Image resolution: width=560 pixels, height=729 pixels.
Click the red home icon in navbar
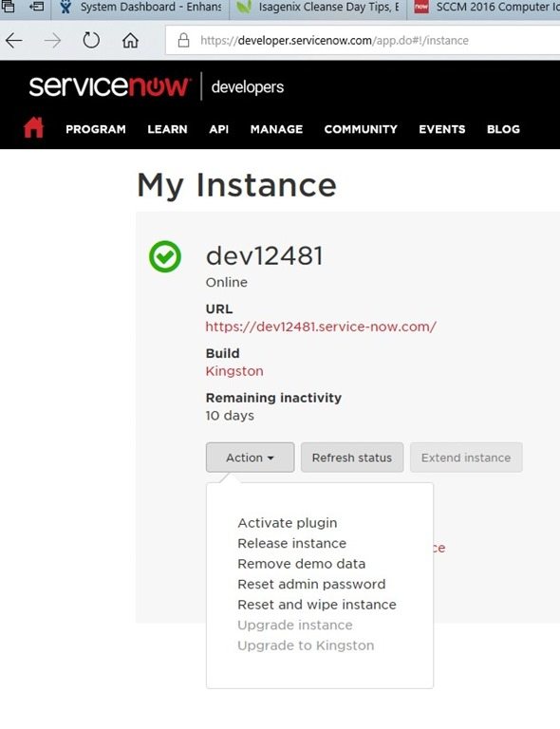[33, 128]
